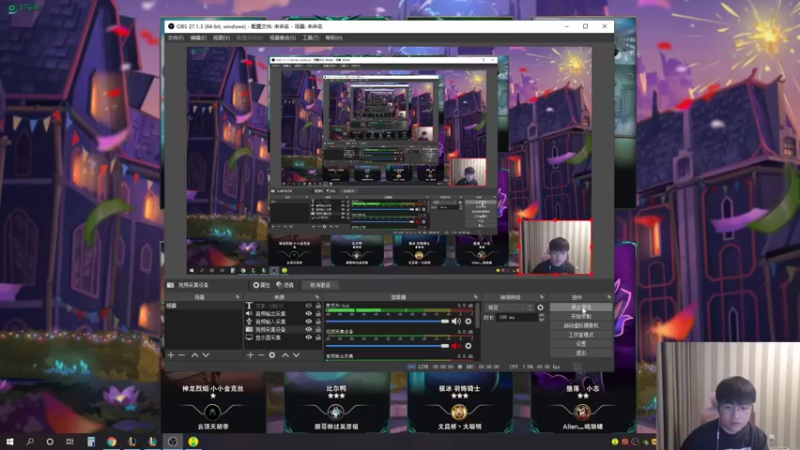
Task: Adjust first mixer channel volume slider
Action: [x=387, y=321]
